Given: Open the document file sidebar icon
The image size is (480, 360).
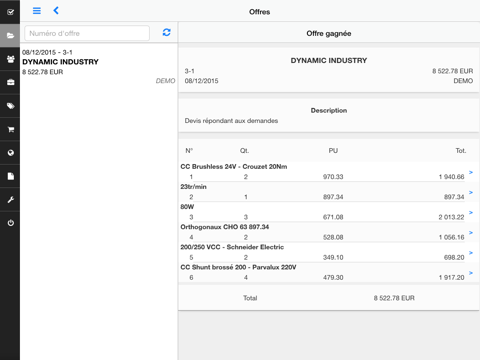Looking at the screenshot, I should (x=10, y=176).
